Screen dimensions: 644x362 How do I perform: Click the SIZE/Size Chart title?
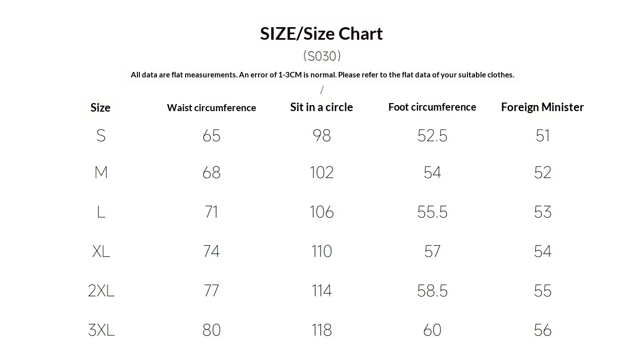[321, 34]
